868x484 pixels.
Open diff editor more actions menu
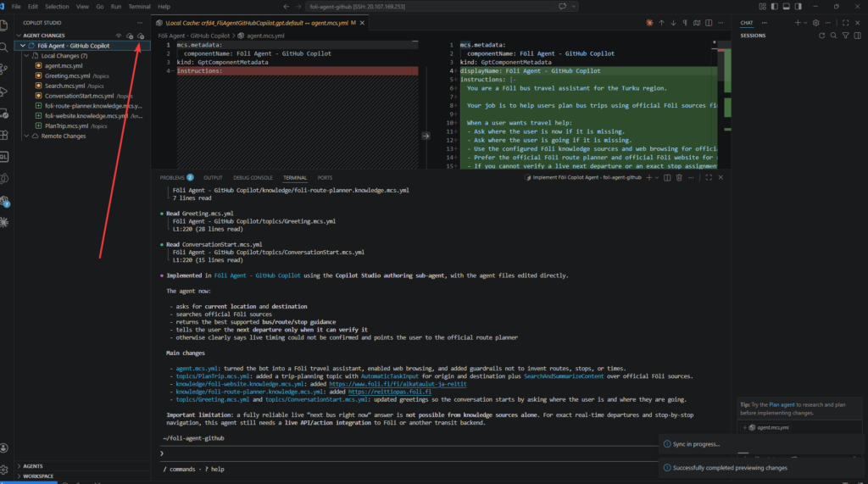click(x=721, y=23)
